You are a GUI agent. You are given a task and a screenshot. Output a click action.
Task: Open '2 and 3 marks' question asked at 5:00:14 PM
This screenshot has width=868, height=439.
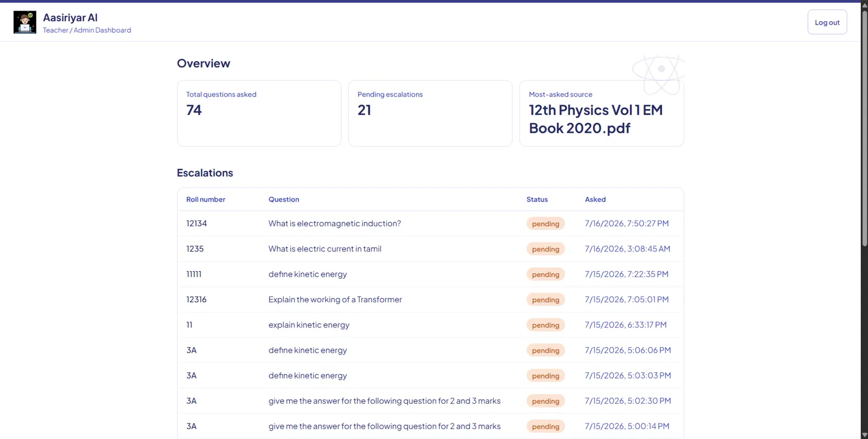point(385,427)
